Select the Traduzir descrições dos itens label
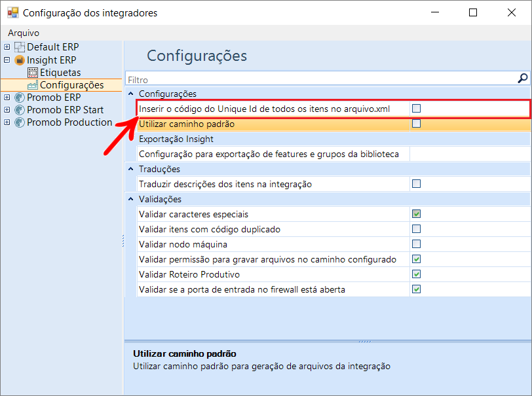 coord(225,184)
